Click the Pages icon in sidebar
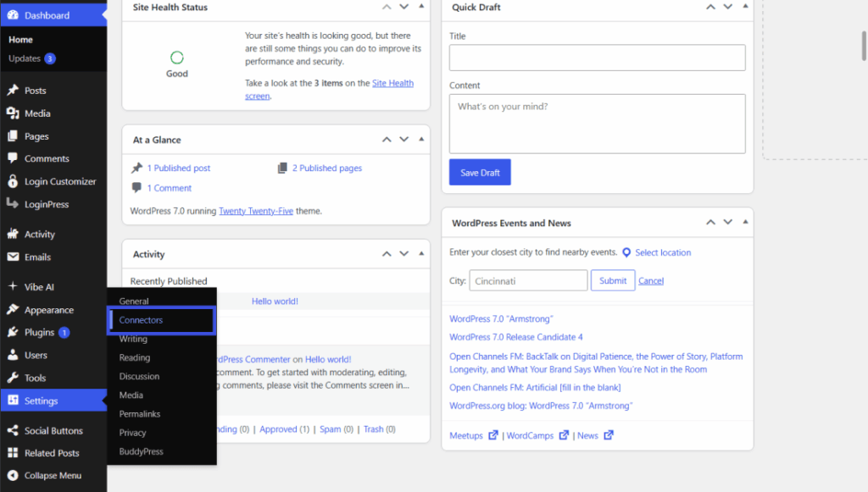 click(x=13, y=136)
